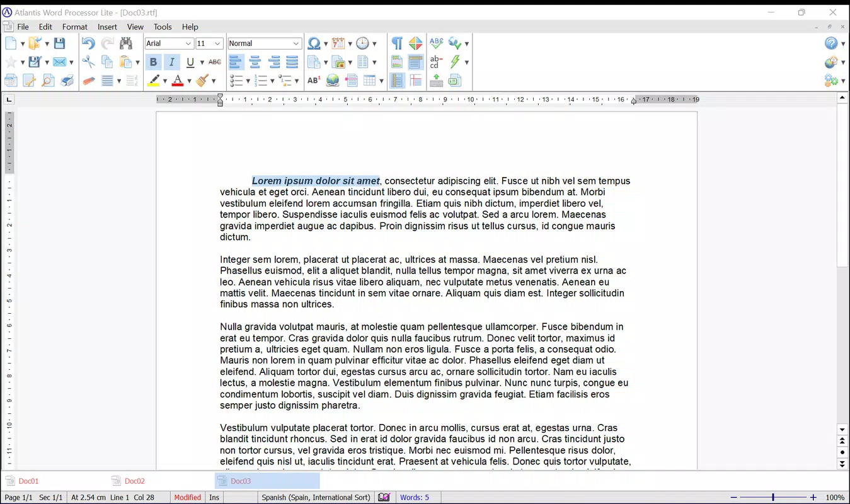Click the Save document floppy icon

click(x=59, y=43)
